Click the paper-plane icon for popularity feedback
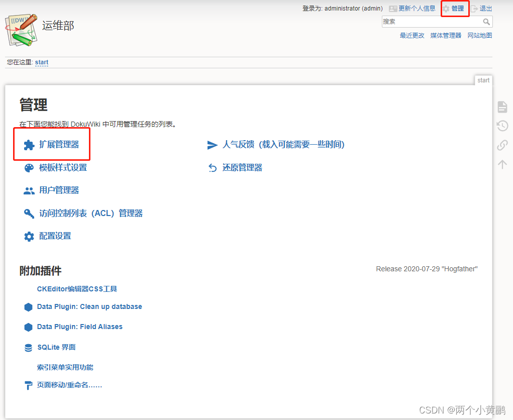This screenshot has height=420, width=513. [x=213, y=145]
